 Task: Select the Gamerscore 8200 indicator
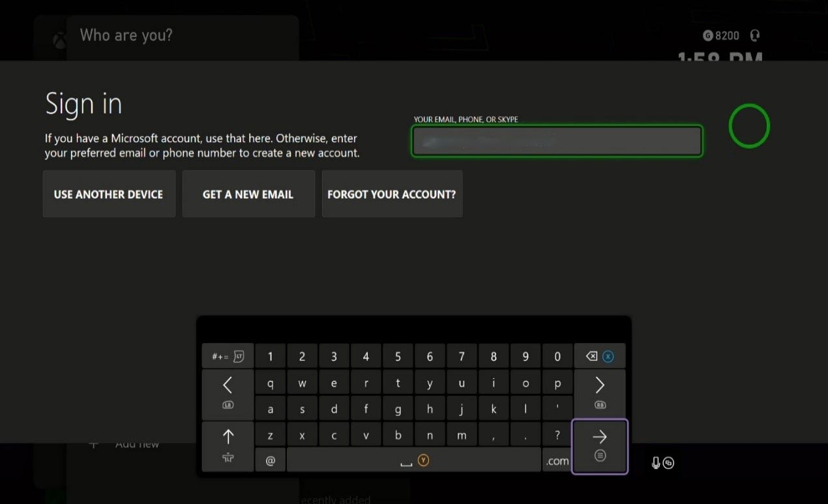pos(721,36)
